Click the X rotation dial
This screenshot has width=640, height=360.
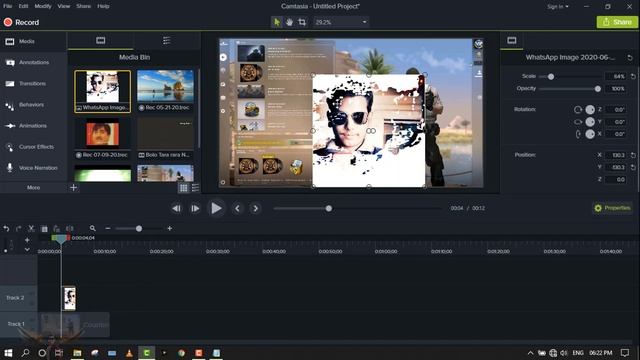tap(590, 134)
